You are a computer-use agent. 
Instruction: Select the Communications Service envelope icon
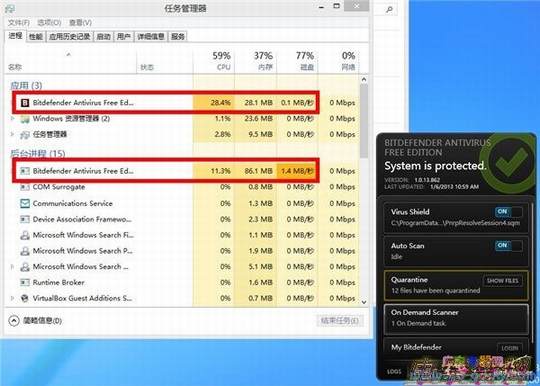point(25,203)
